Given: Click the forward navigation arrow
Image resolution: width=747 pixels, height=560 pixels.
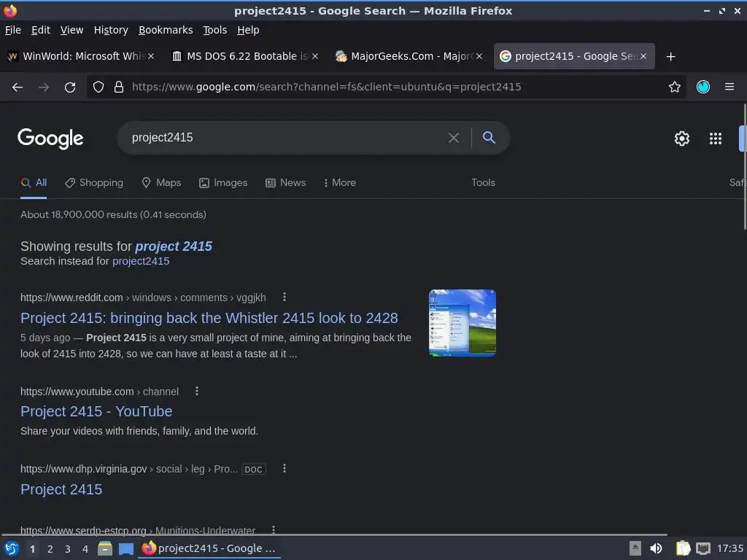Looking at the screenshot, I should (x=44, y=87).
